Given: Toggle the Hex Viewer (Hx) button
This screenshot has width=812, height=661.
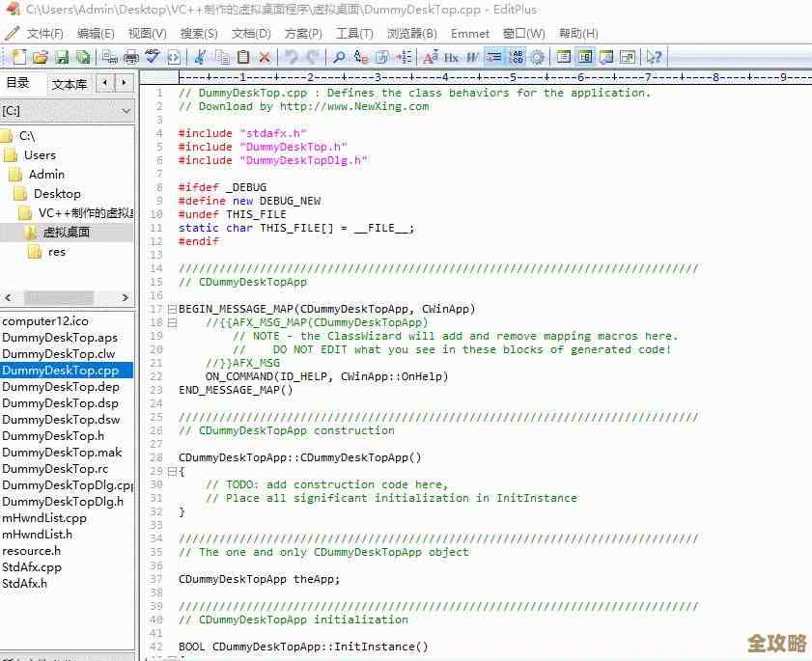Looking at the screenshot, I should [451, 58].
